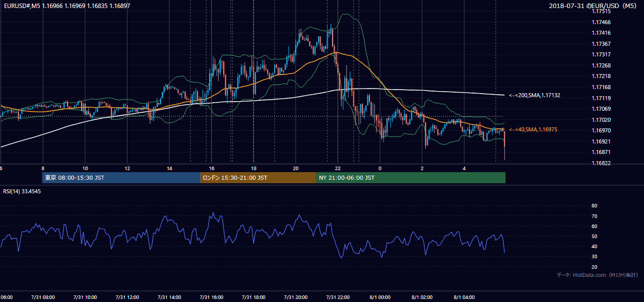This screenshot has height=302, width=644.
Task: Click price level 1.17020 on the axis
Action: (601, 120)
